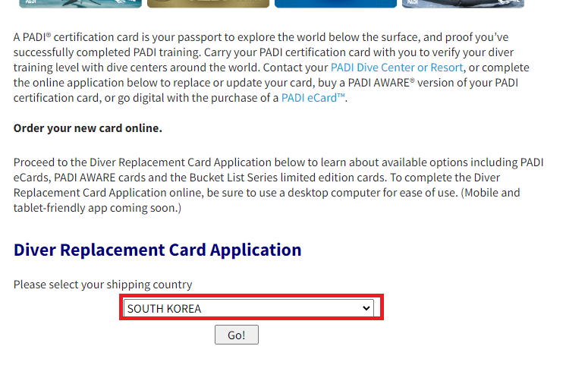Click PADI logo on teal card

point(31,2)
